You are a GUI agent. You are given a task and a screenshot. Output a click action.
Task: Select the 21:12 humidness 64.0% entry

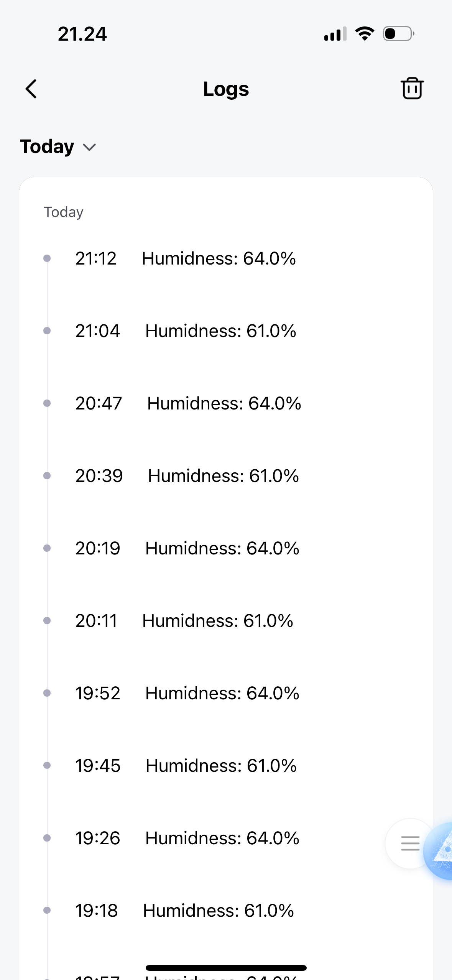pos(185,258)
